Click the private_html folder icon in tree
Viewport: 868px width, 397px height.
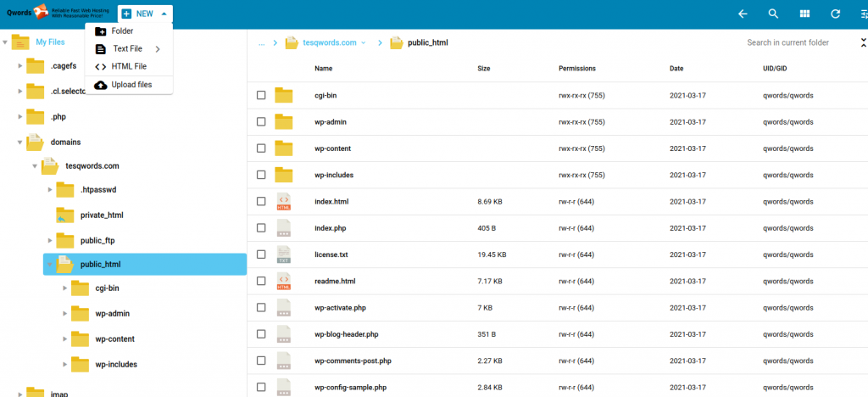(64, 215)
